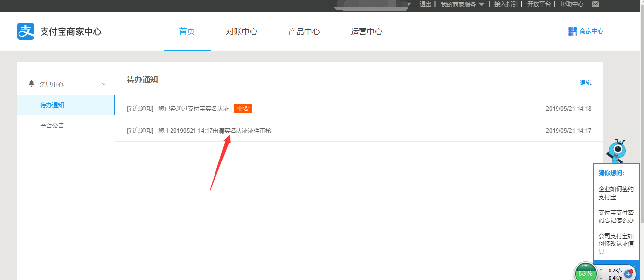Select the 运营中心 tab

point(366,32)
